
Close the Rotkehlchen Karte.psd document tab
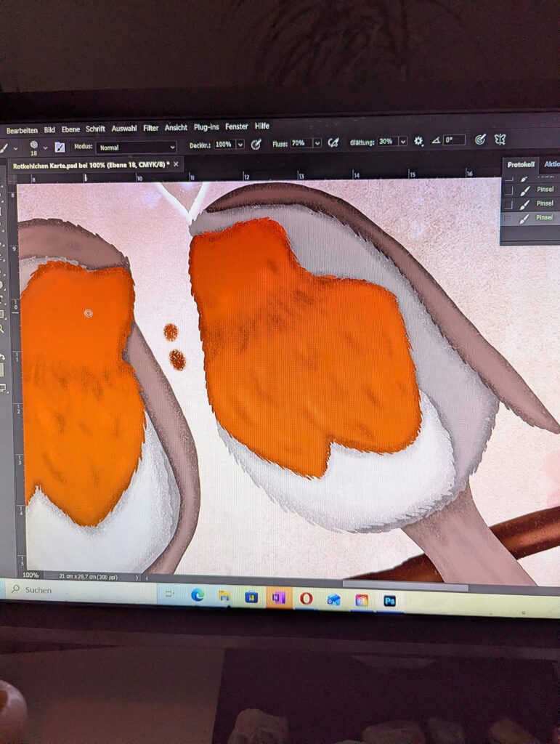point(176,165)
